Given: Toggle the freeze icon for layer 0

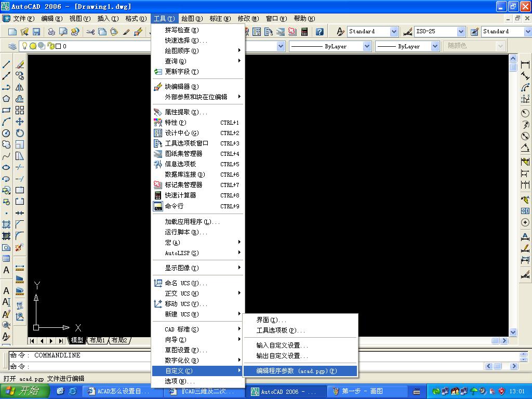Looking at the screenshot, I should point(32,46).
